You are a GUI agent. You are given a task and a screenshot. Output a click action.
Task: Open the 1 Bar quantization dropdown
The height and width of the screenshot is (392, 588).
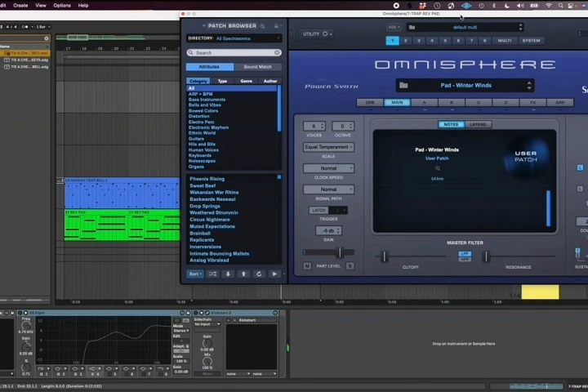43,27
